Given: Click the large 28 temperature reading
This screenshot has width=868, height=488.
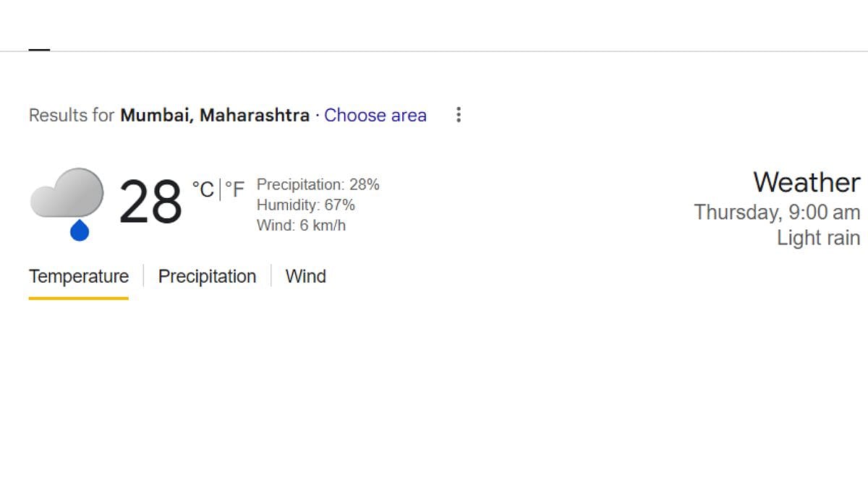Looking at the screenshot, I should point(150,202).
